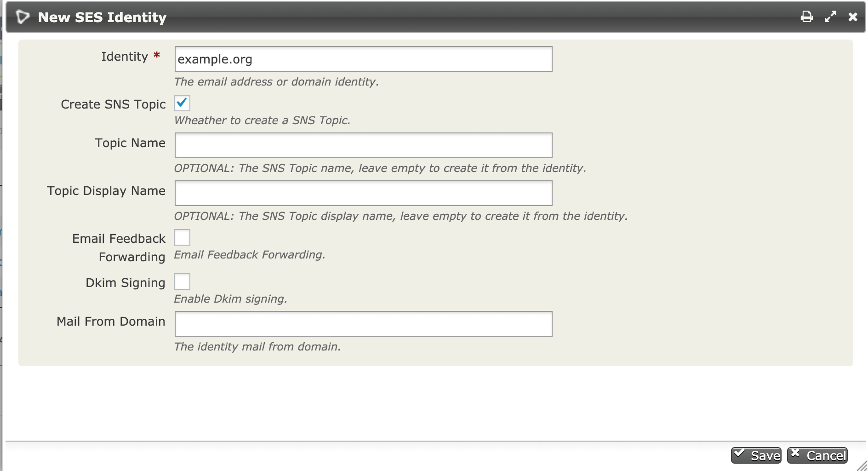This screenshot has width=868, height=471.
Task: Enable Email Feedback Forwarding checkbox
Action: click(182, 237)
